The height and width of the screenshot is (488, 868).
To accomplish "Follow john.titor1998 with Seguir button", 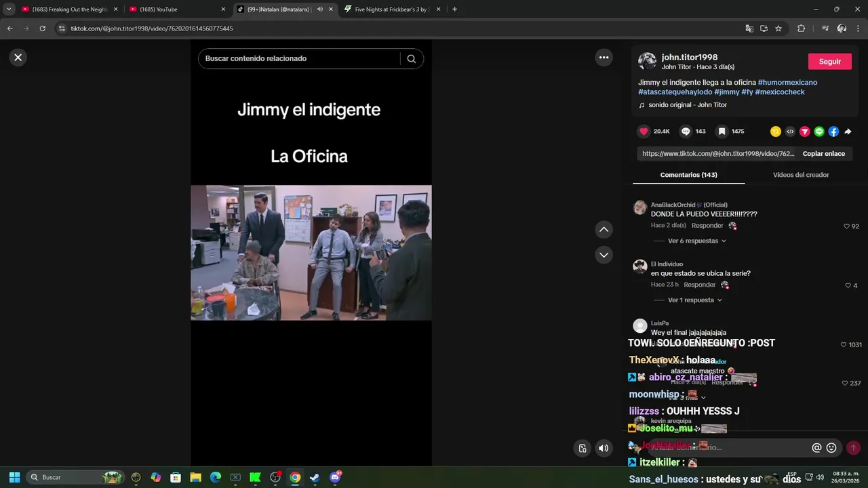I will pos(829,62).
